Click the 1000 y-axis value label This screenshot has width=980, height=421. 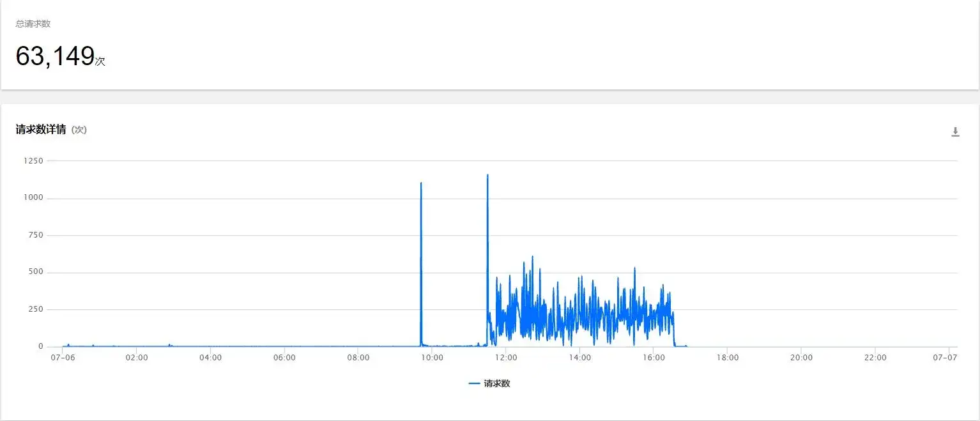[x=32, y=198]
